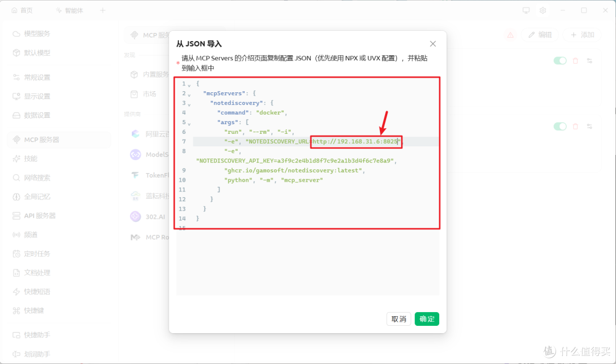
Task: Collapse the args array fold arrow on line 5
Action: 189,124
